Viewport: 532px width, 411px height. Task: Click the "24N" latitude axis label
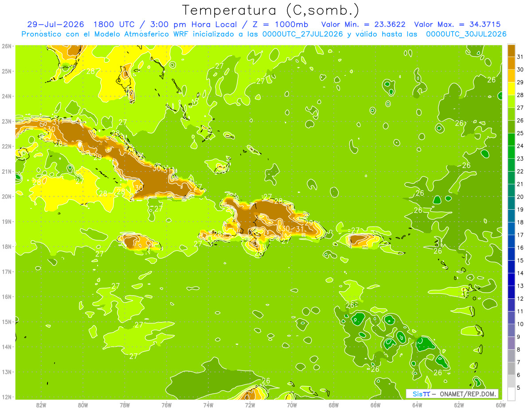(x=6, y=96)
